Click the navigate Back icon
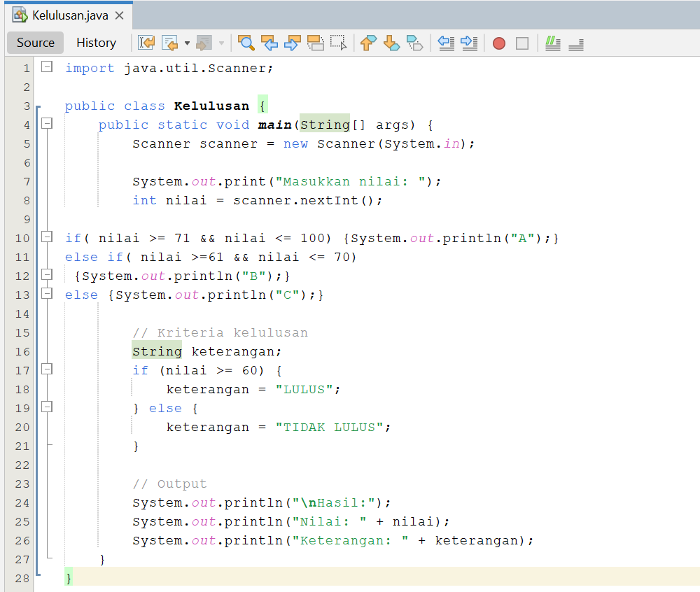 click(169, 43)
